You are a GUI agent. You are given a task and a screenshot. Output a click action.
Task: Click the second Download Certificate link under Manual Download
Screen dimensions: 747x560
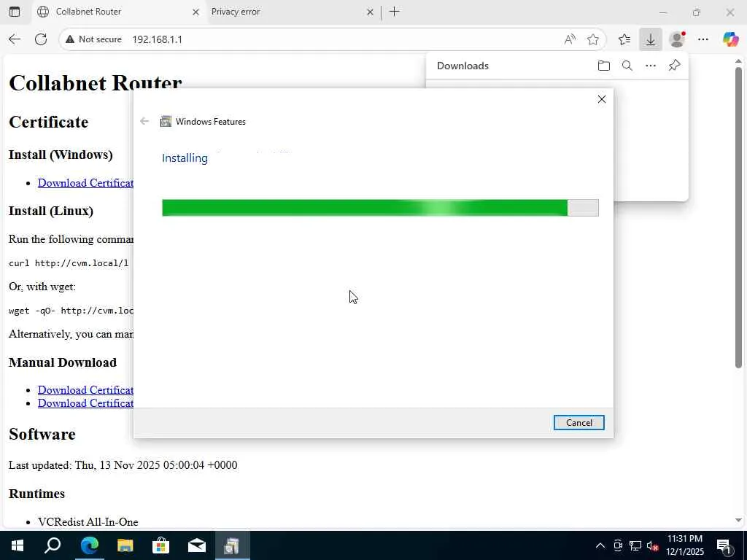(86, 403)
